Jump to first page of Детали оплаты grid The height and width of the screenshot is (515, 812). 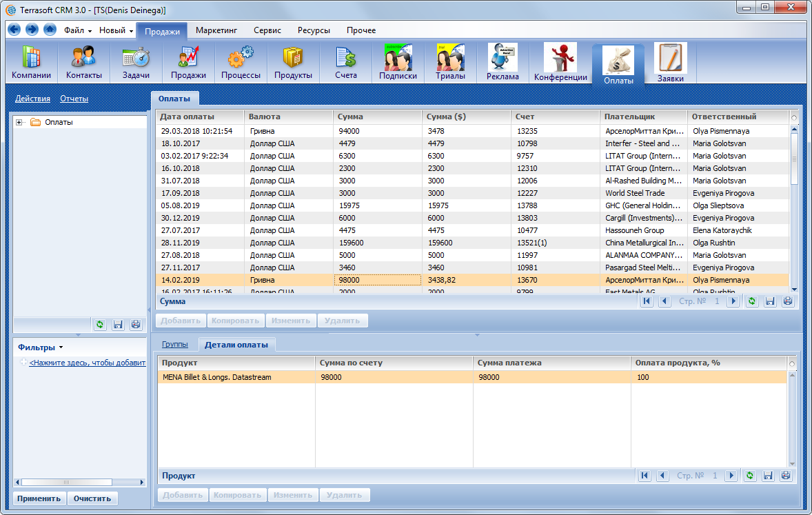644,476
